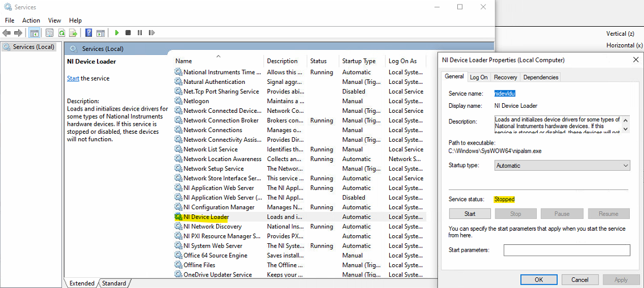Sort by the Description column header

(x=286, y=61)
